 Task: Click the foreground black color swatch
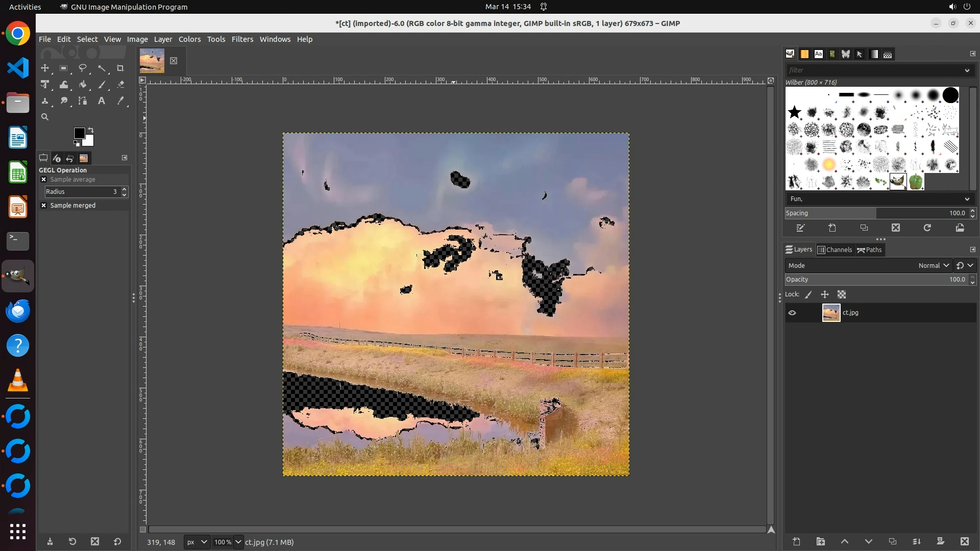pyautogui.click(x=79, y=133)
